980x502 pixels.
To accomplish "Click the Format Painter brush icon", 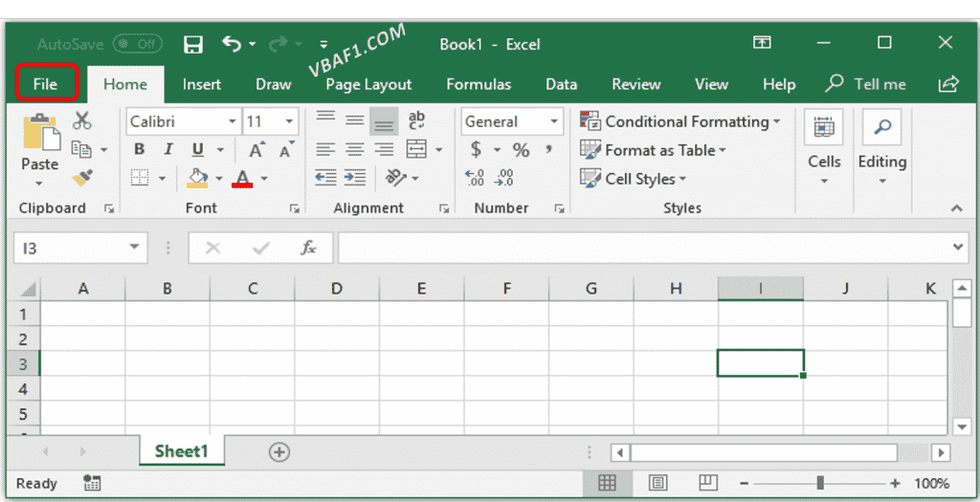I will [82, 178].
